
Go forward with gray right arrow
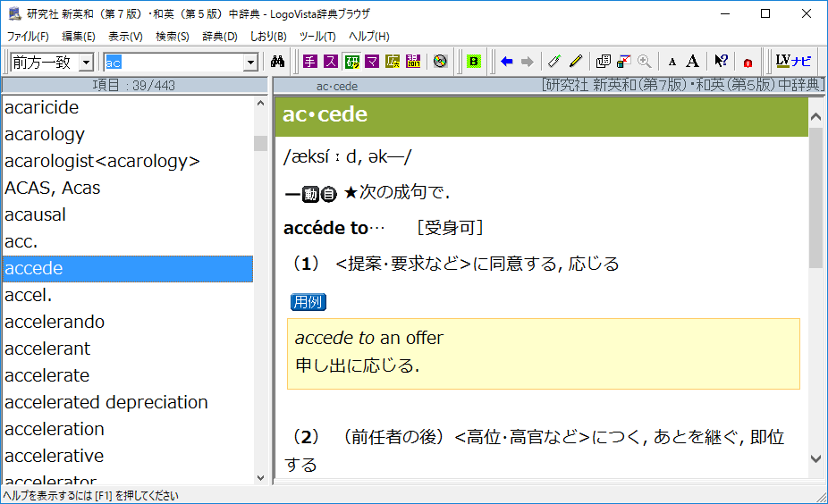(527, 62)
